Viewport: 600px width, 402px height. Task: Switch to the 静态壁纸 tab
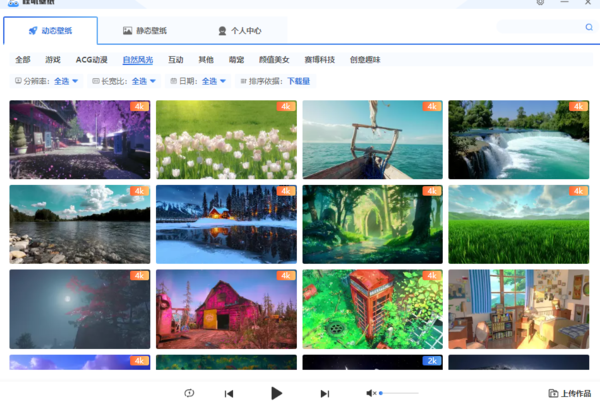click(148, 31)
